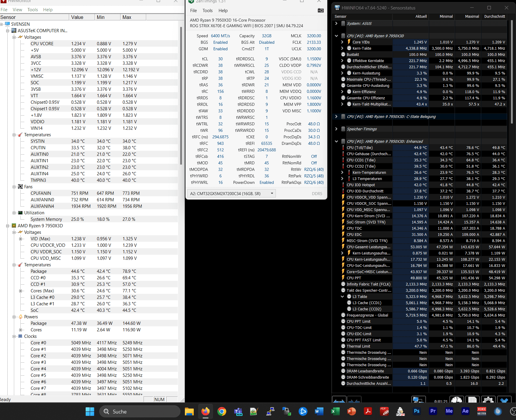
Task: Expand the VID (Max) node
Action: click(x=20, y=239)
